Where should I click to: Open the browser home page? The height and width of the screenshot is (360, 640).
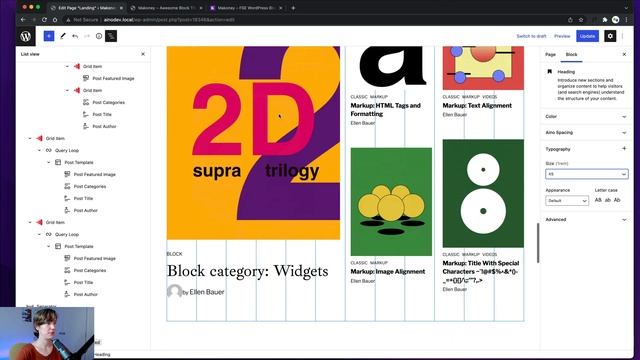55,20
